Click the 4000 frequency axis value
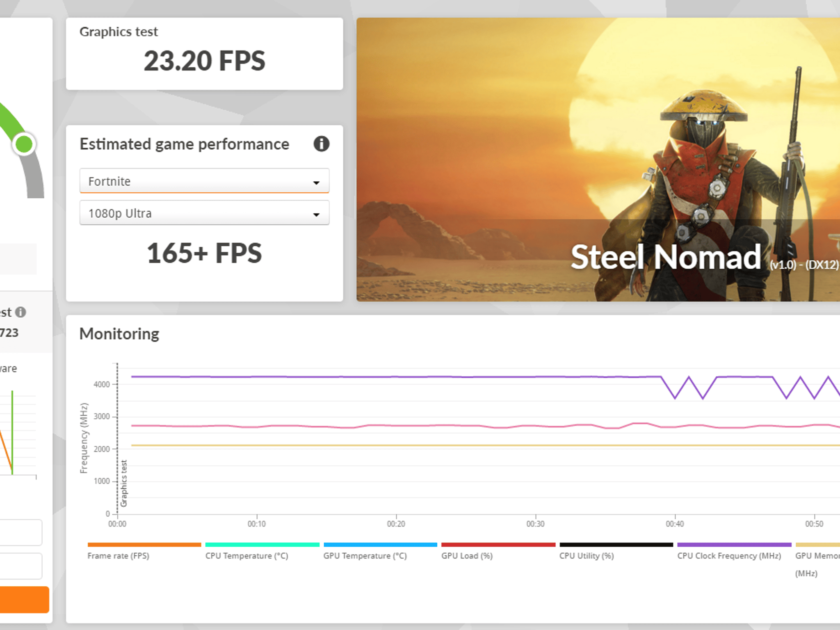 click(x=102, y=384)
